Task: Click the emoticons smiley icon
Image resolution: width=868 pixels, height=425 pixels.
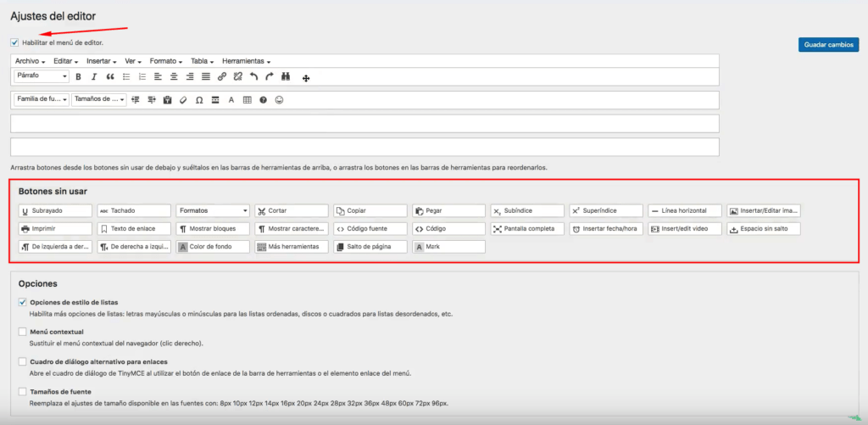Action: (x=280, y=100)
